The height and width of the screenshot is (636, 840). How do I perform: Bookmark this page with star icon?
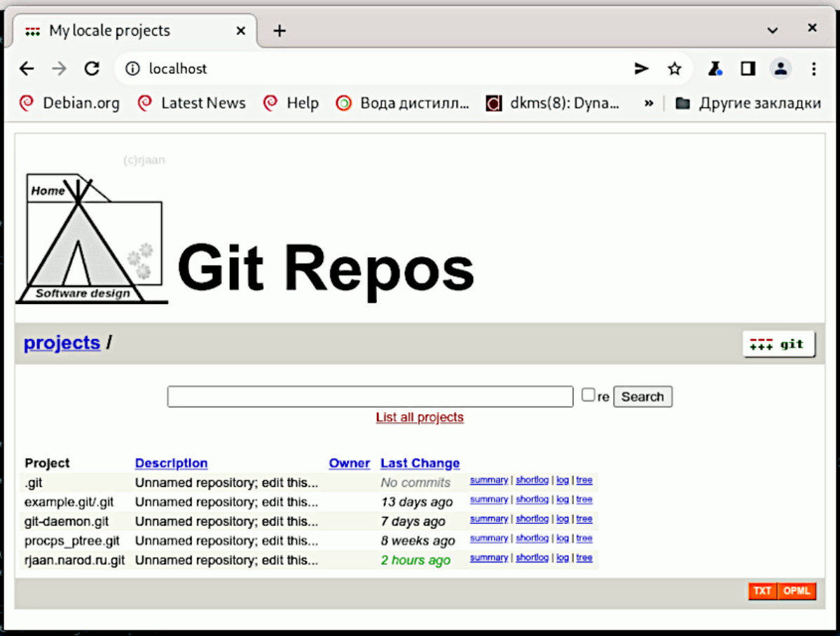[674, 69]
